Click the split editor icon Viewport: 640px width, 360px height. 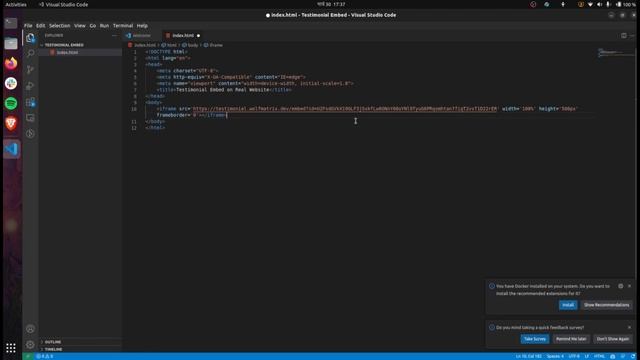(x=624, y=36)
